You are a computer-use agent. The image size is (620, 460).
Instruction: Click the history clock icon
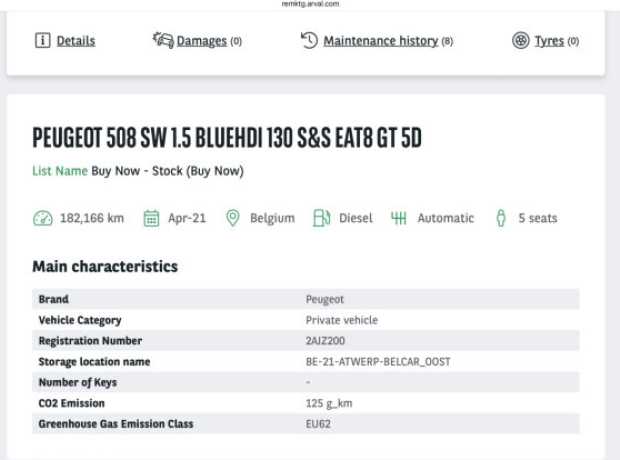(x=309, y=40)
